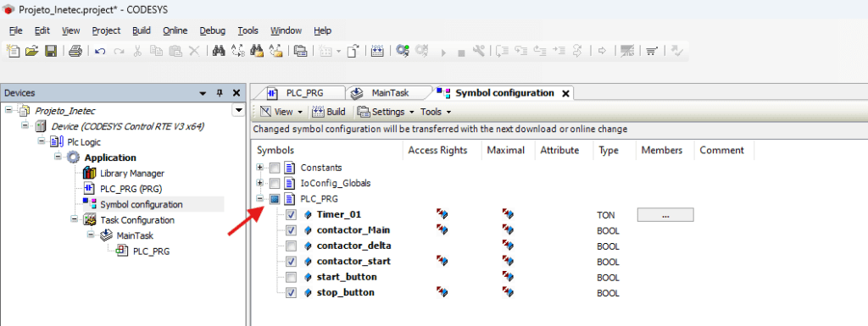The width and height of the screenshot is (868, 326).
Task: Click the Redo toolbar icon
Action: click(119, 52)
